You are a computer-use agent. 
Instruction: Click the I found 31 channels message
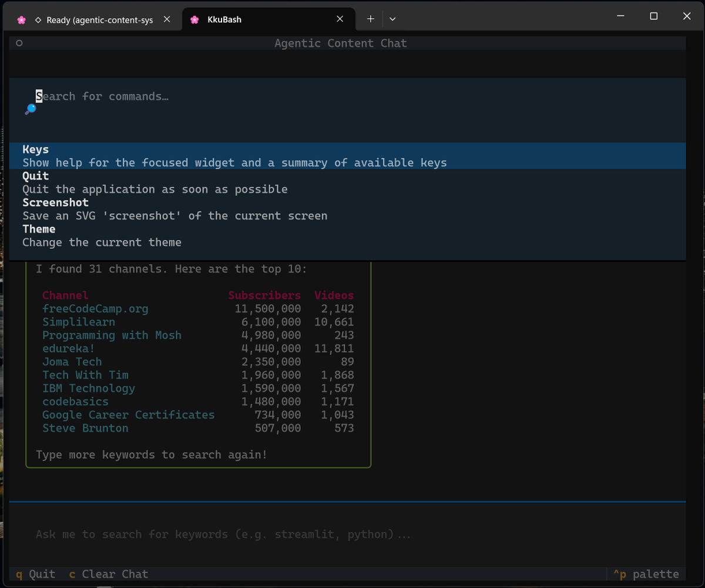(171, 269)
